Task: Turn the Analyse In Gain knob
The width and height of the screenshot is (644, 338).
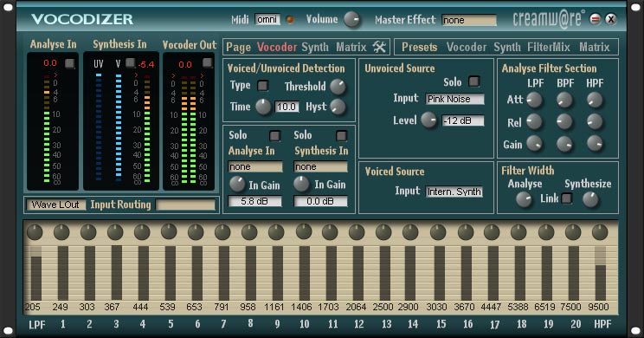Action: (237, 185)
